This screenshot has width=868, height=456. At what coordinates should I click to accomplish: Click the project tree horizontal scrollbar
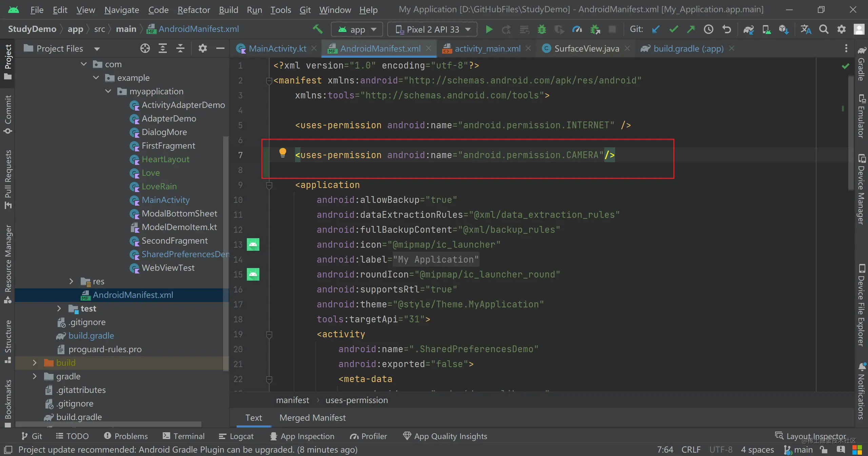coord(108,424)
